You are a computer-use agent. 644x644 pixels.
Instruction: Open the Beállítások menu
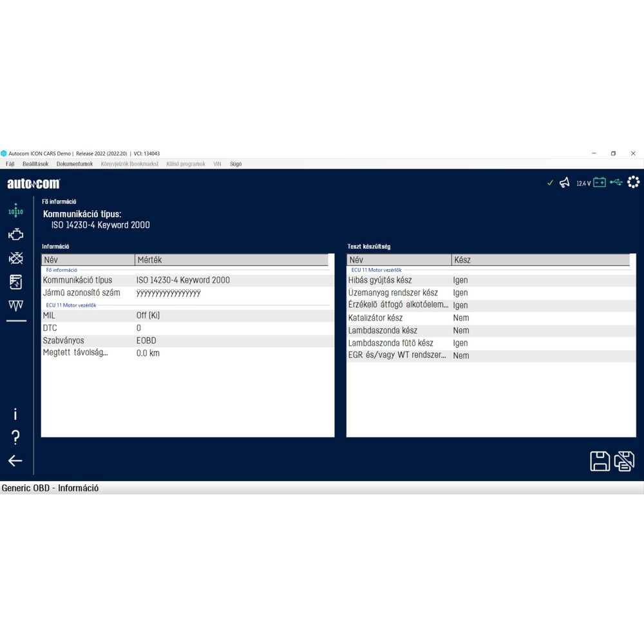coord(35,164)
